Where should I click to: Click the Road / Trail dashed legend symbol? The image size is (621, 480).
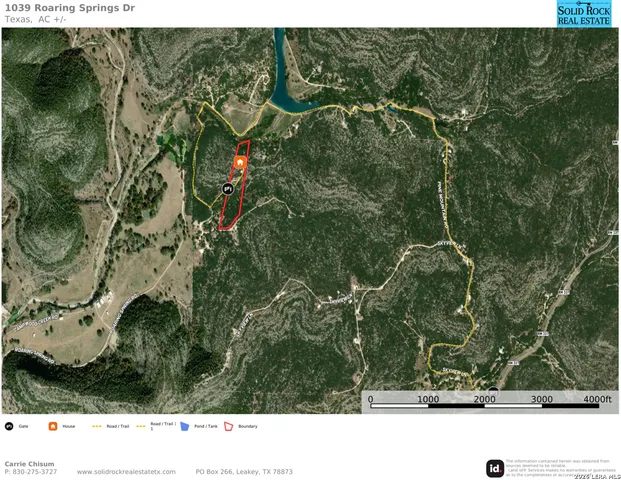97,427
